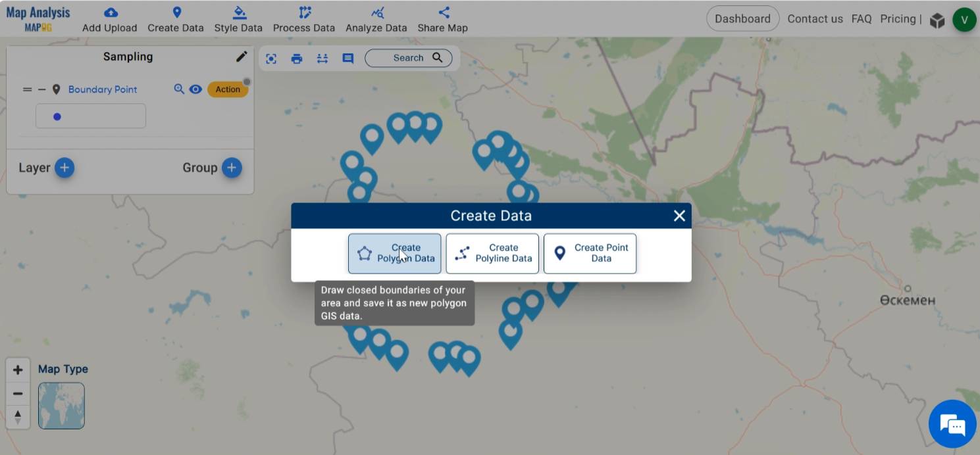
Task: Zoom out the map with minus button
Action: [x=18, y=394]
